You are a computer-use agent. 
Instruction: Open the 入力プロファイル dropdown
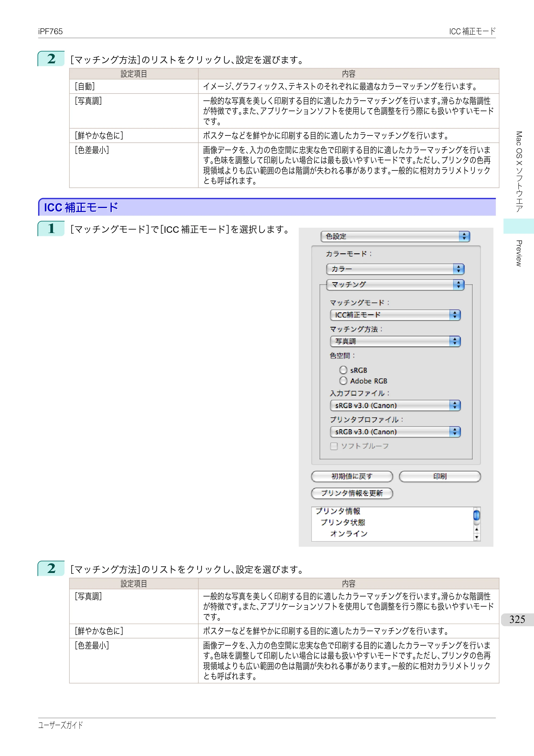(x=395, y=405)
